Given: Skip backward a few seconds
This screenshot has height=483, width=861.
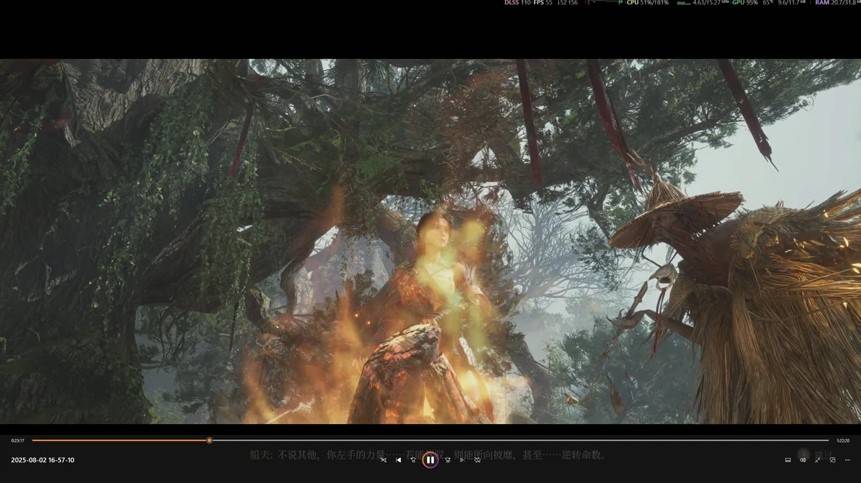Looking at the screenshot, I should coord(413,460).
